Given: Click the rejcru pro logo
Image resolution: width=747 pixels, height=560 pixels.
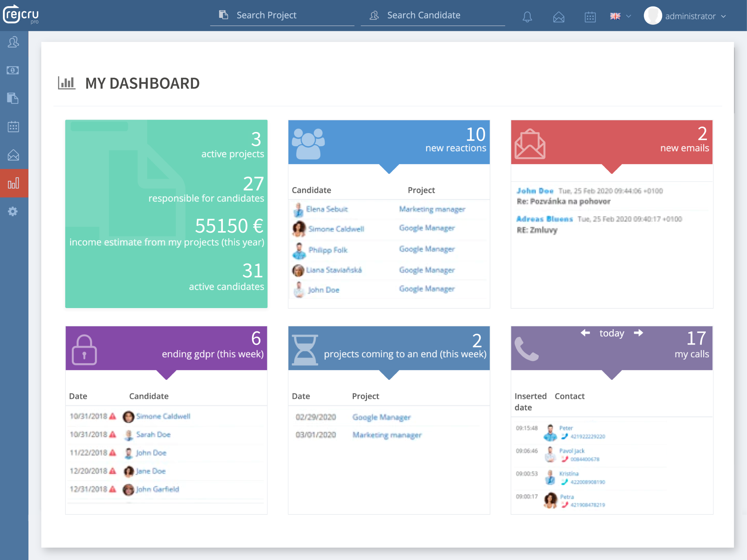Looking at the screenshot, I should 21,15.
